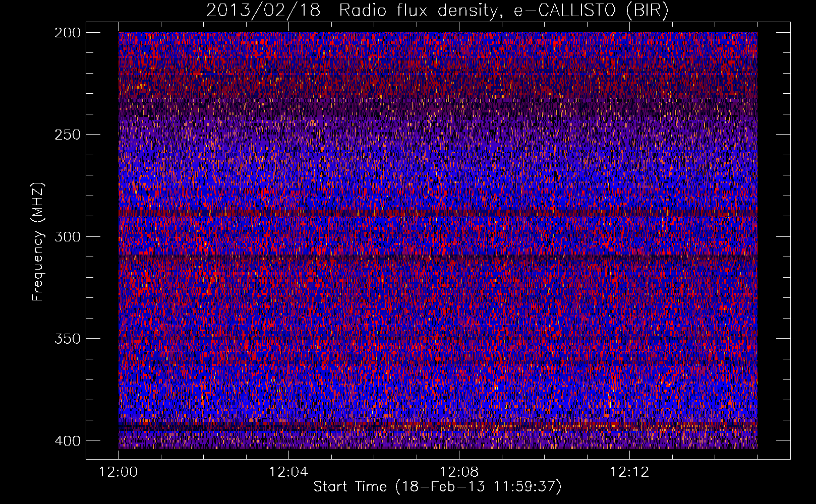
Task: Select the '250' frequency axis label
Action: pos(67,135)
